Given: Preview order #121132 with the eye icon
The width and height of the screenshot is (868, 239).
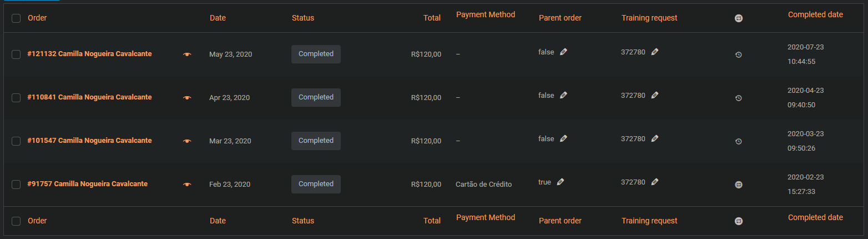Looking at the screenshot, I should [187, 54].
